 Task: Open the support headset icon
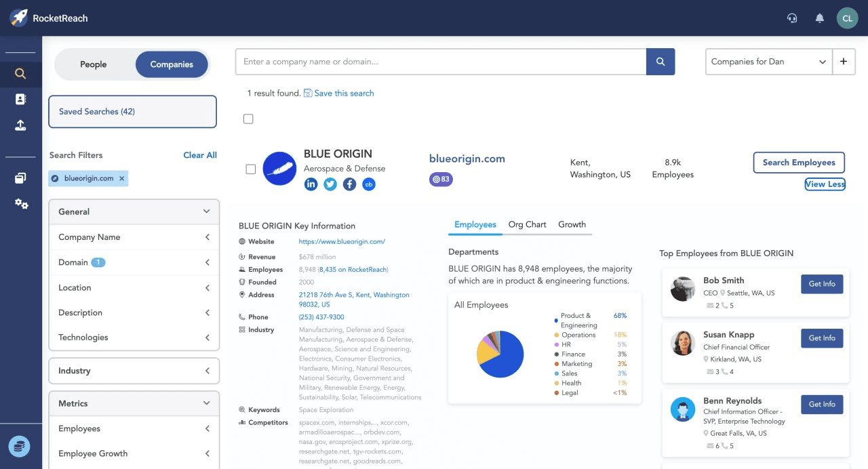pos(792,18)
